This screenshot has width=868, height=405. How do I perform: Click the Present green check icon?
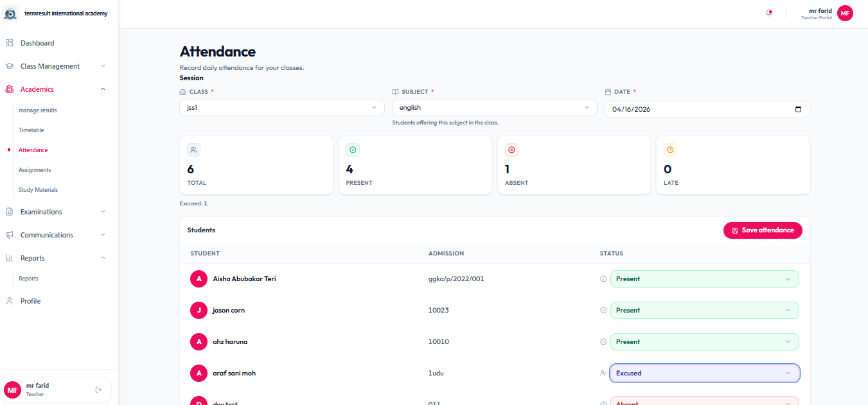pyautogui.click(x=353, y=150)
